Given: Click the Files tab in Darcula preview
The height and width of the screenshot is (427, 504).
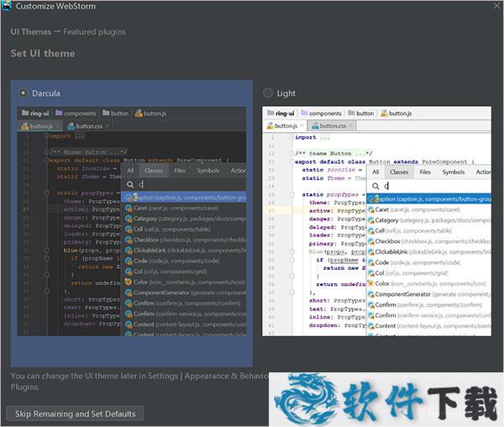Looking at the screenshot, I should tap(180, 171).
